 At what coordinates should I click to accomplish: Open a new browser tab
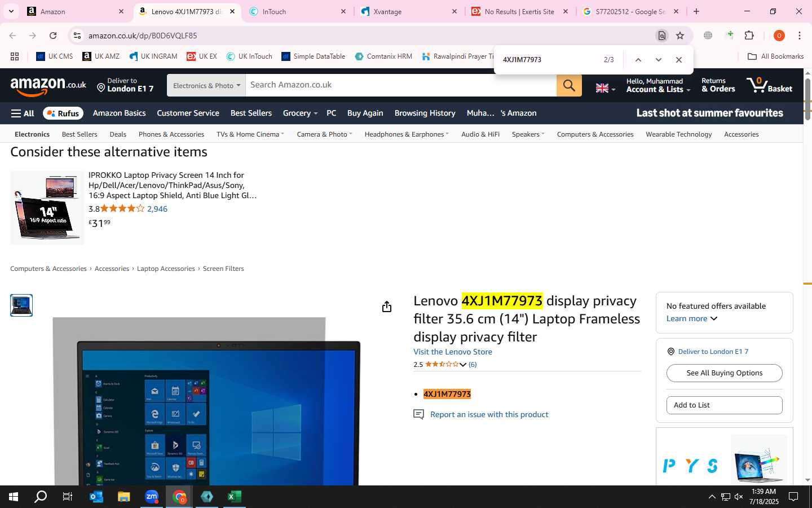(696, 11)
